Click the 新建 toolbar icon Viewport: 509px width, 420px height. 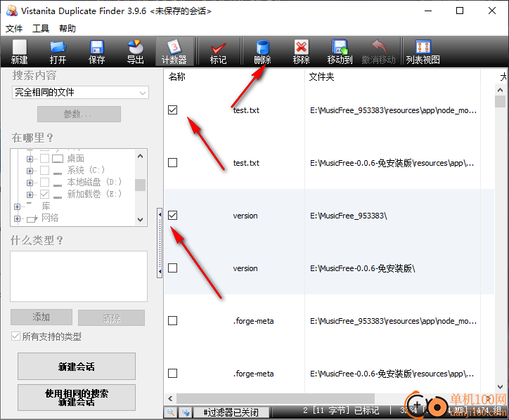pos(20,52)
